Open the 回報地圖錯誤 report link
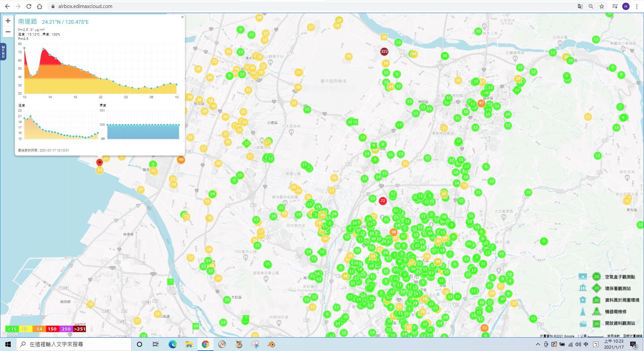The image size is (644, 351). coord(633,336)
